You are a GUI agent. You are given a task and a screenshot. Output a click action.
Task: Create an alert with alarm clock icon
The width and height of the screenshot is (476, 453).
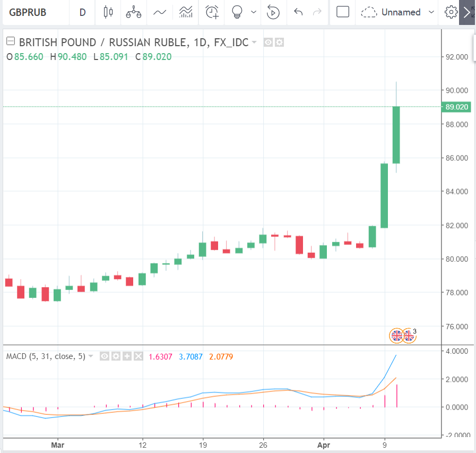tap(212, 12)
